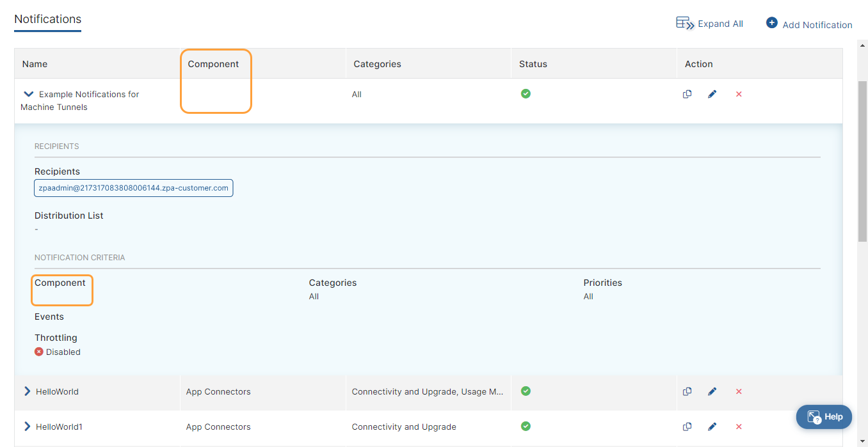Open the Help widget

pyautogui.click(x=824, y=416)
